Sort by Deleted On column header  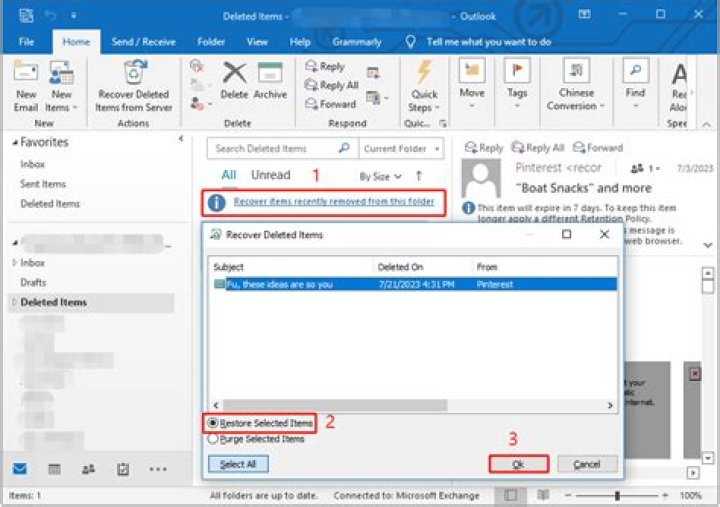tap(422, 267)
